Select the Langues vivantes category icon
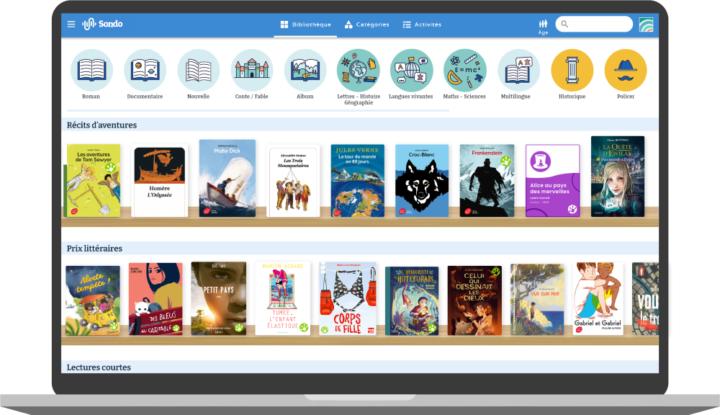This screenshot has height=415, width=720. [411, 70]
